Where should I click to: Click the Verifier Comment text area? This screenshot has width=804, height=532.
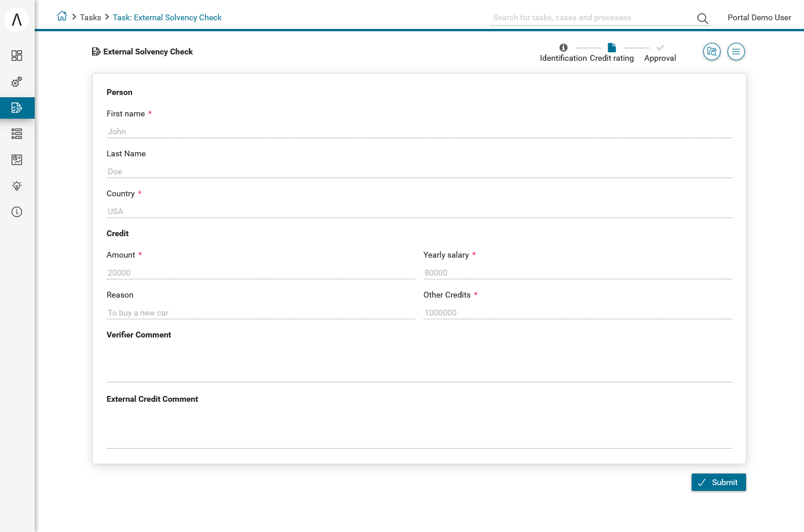(419, 364)
